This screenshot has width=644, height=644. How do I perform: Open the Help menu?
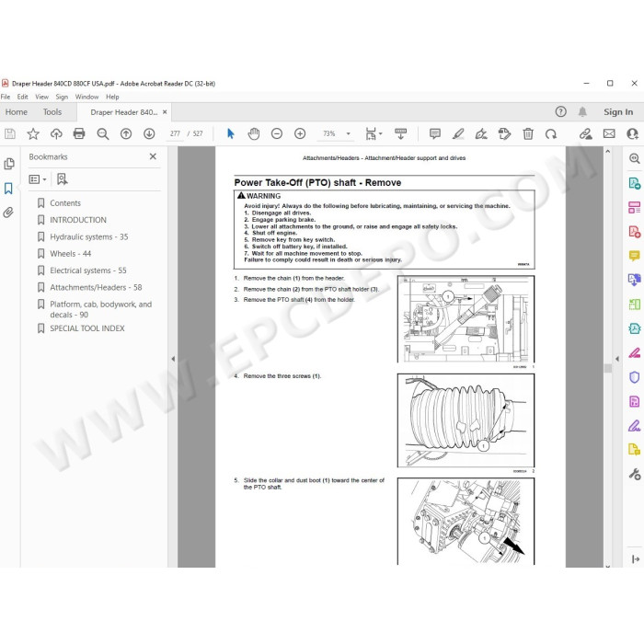coord(112,97)
